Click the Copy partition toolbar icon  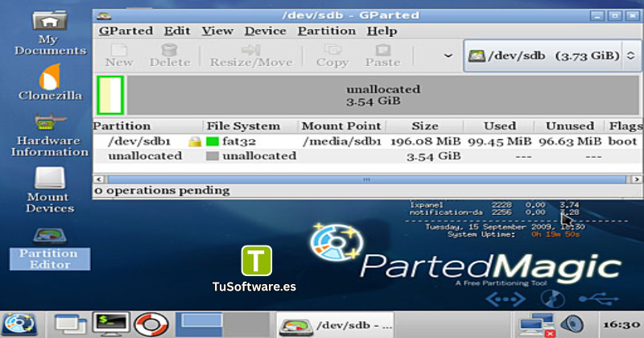332,56
